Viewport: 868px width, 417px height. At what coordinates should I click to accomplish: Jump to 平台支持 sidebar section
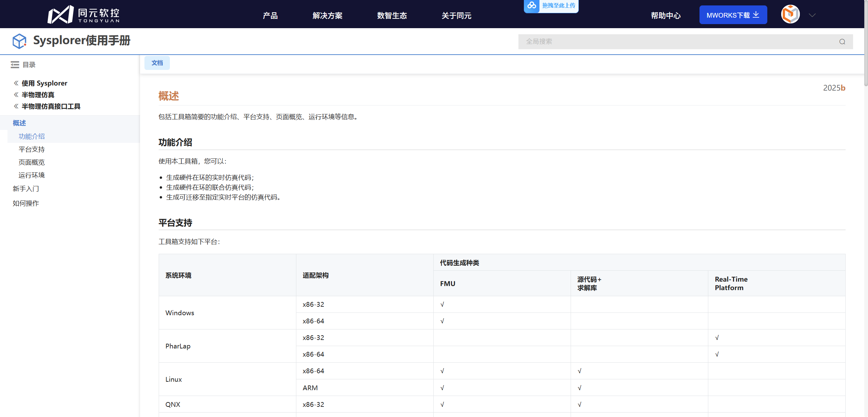(x=32, y=149)
